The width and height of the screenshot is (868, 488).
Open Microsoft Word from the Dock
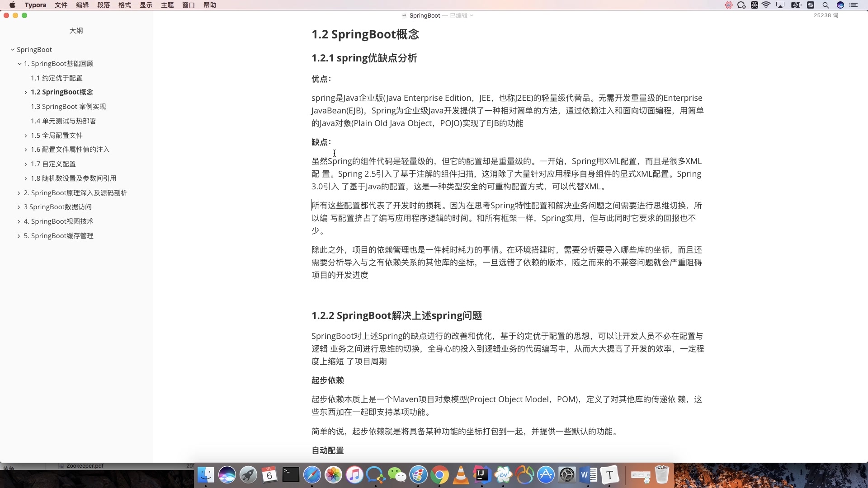[x=587, y=475]
